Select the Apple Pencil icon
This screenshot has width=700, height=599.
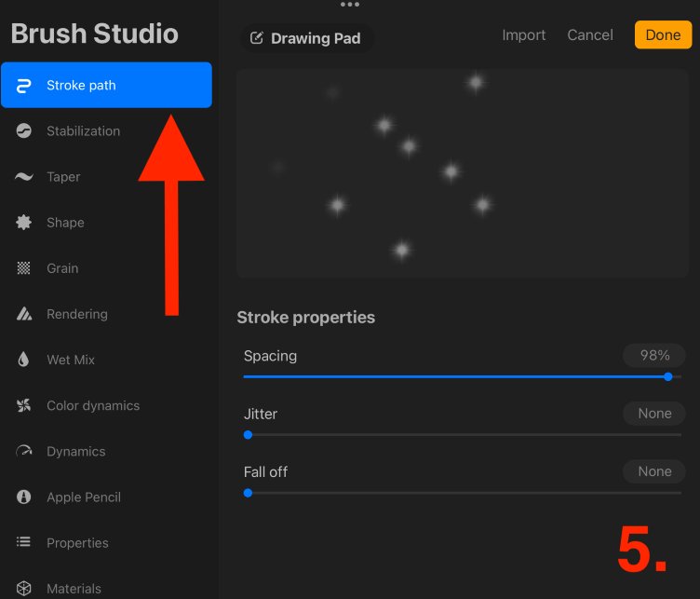[x=23, y=497]
